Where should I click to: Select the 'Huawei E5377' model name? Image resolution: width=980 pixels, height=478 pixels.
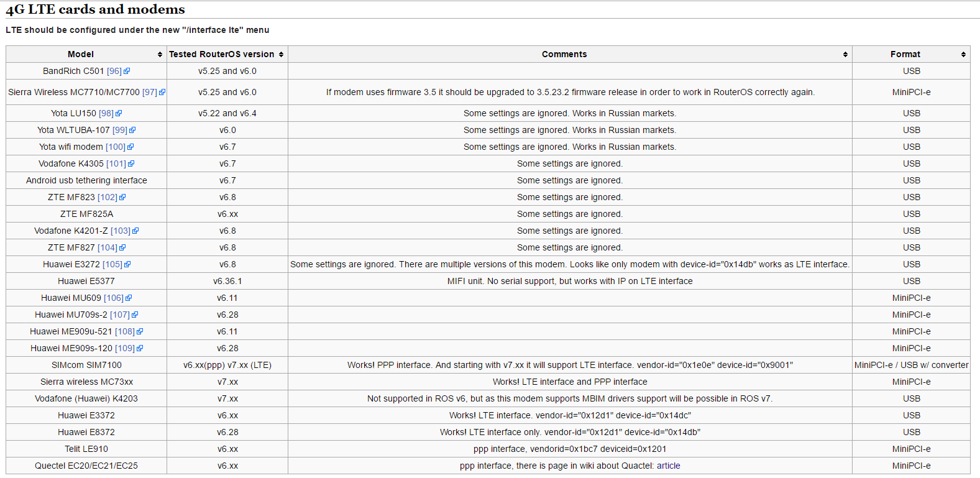[86, 281]
